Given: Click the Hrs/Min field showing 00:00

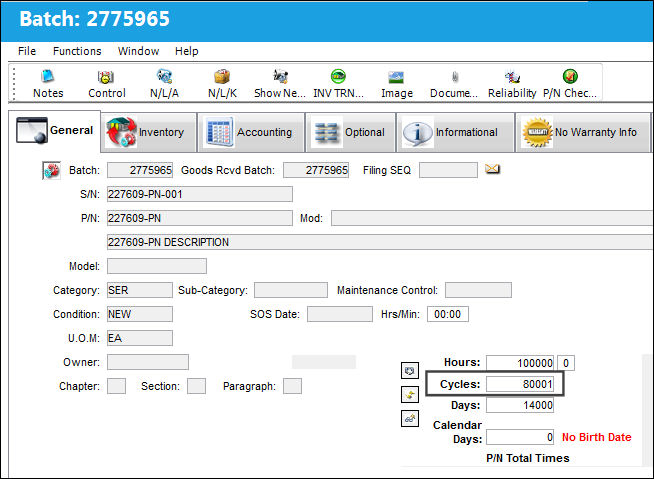Looking at the screenshot, I should (x=448, y=314).
